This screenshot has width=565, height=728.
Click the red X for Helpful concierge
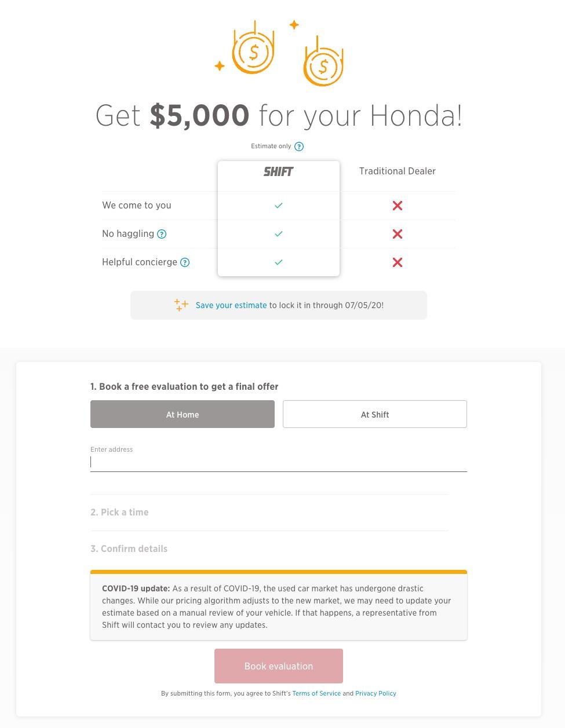coord(398,262)
